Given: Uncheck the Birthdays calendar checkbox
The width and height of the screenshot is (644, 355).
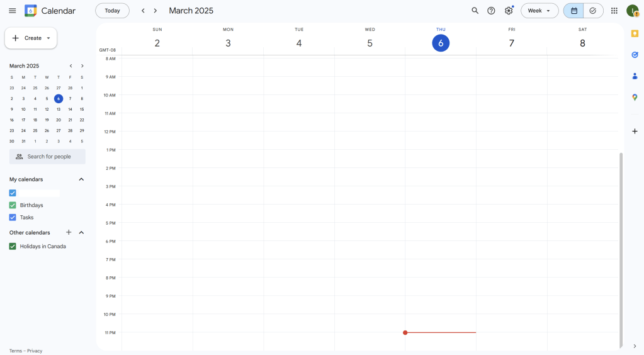Looking at the screenshot, I should [x=13, y=205].
